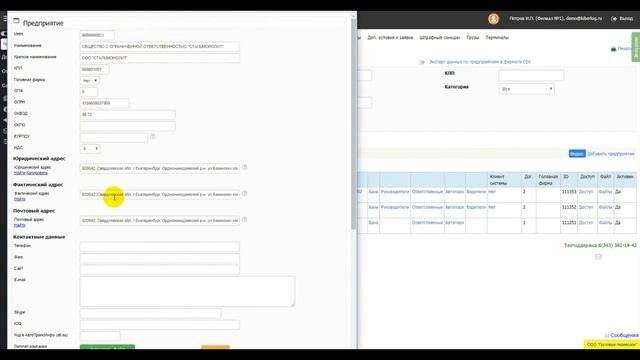Click Автопарк link in row 111351
Screen dimensions: 640x360
pos(454,223)
